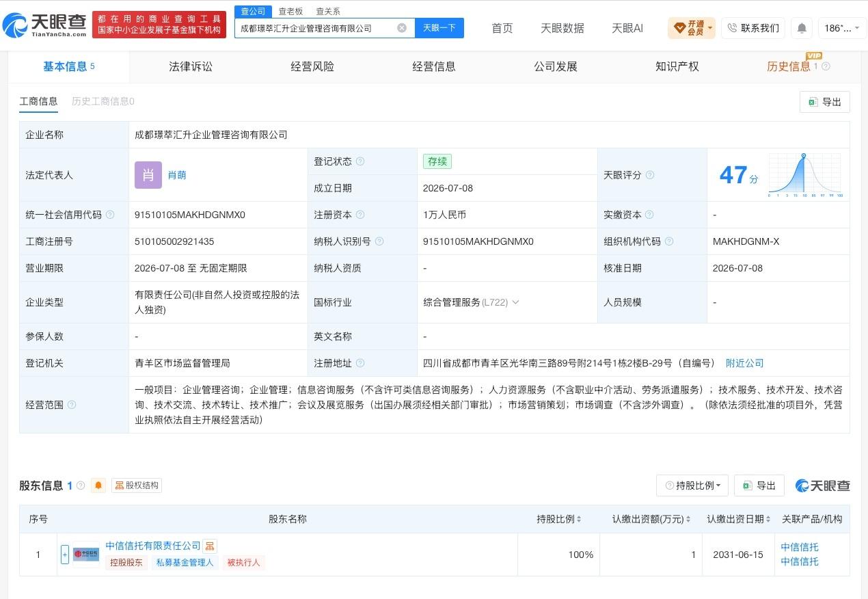Show help icon next to 纳税人识别号
The width and height of the screenshot is (868, 599).
[x=379, y=241]
